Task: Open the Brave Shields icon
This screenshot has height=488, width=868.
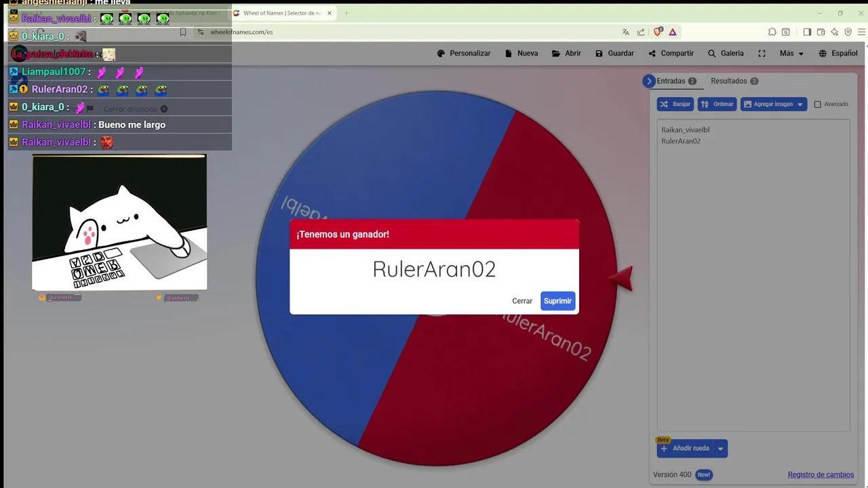Action: pos(658,32)
